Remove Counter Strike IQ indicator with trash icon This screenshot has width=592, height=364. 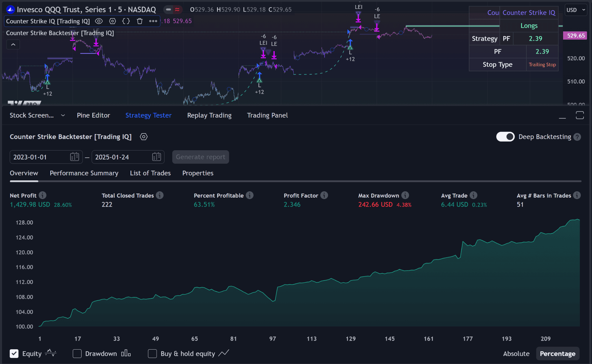(x=140, y=21)
